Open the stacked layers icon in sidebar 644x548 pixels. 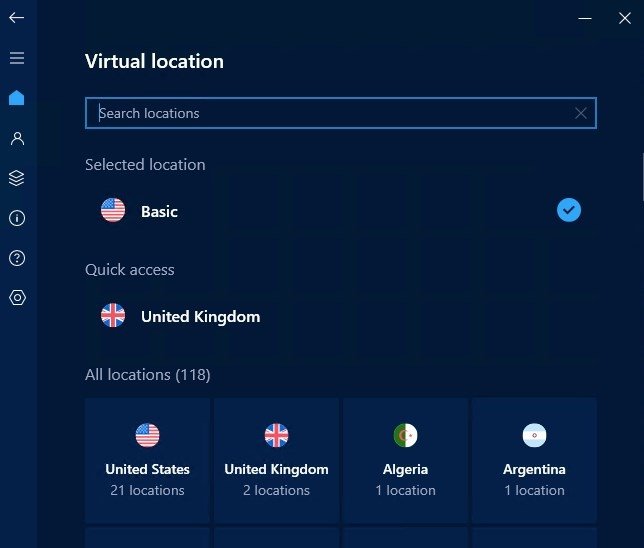tap(17, 178)
